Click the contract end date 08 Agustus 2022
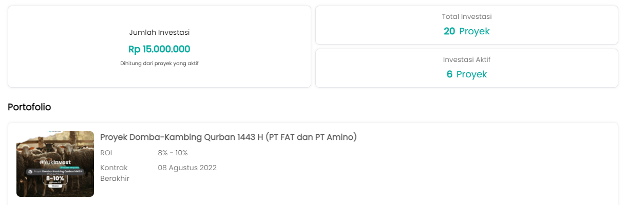This screenshot has height=205, width=644. pos(187,168)
